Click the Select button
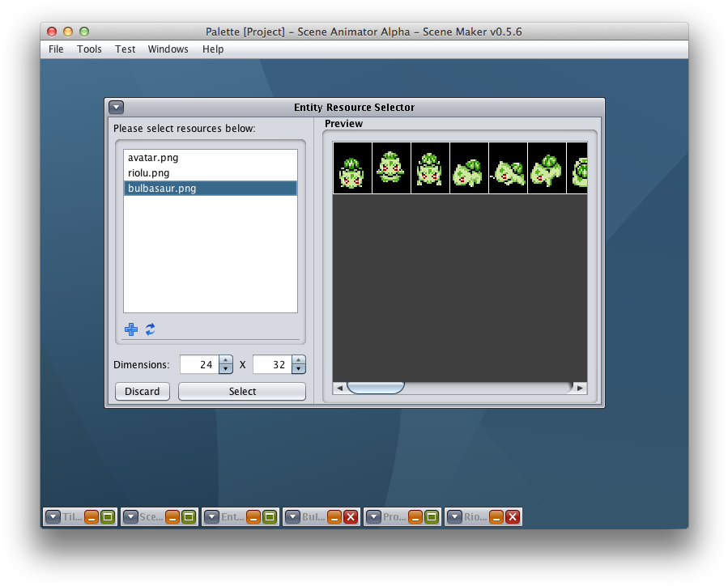 (x=242, y=392)
